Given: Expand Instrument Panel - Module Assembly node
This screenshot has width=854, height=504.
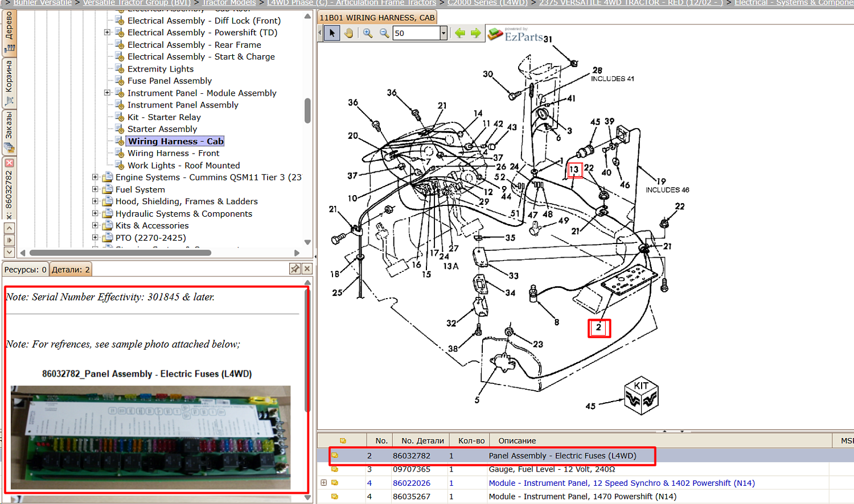Looking at the screenshot, I should click(x=107, y=93).
